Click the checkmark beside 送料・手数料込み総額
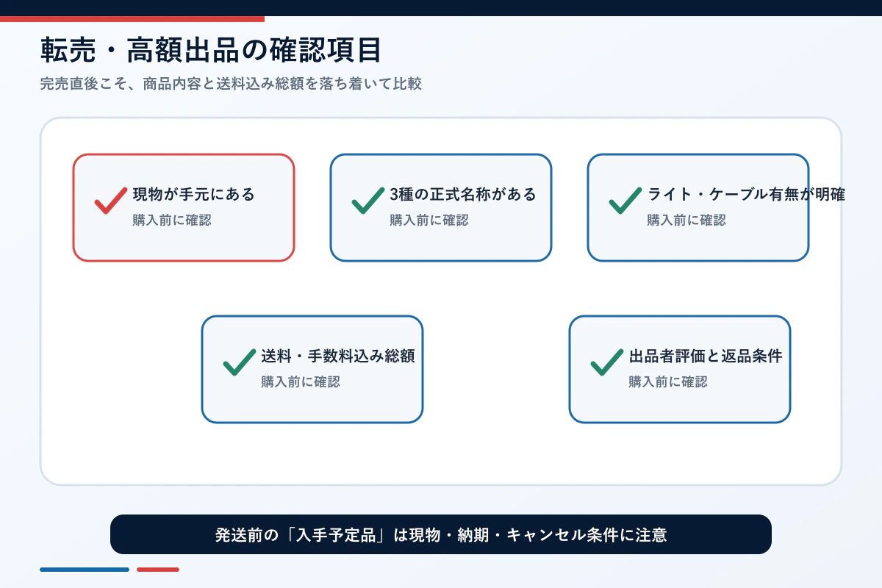This screenshot has width=882, height=588. (240, 362)
